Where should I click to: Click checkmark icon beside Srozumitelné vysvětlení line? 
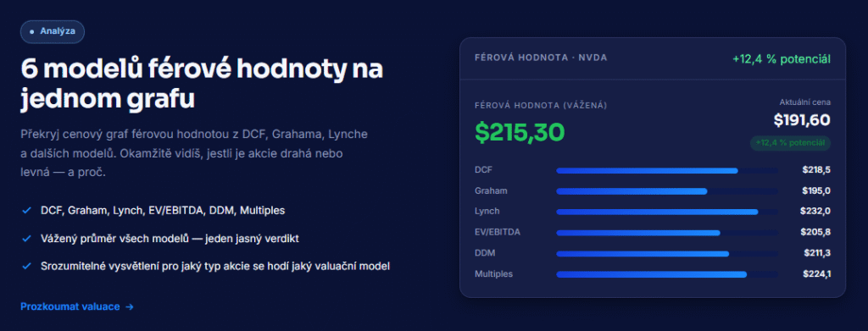25,266
